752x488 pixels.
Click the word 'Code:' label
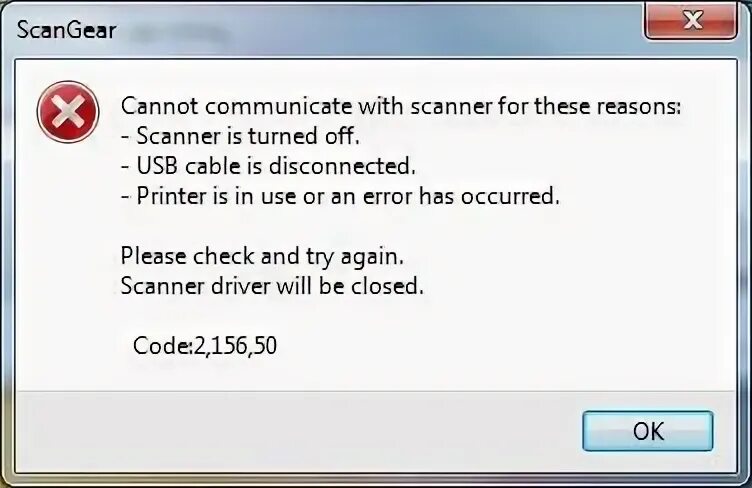click(x=163, y=346)
